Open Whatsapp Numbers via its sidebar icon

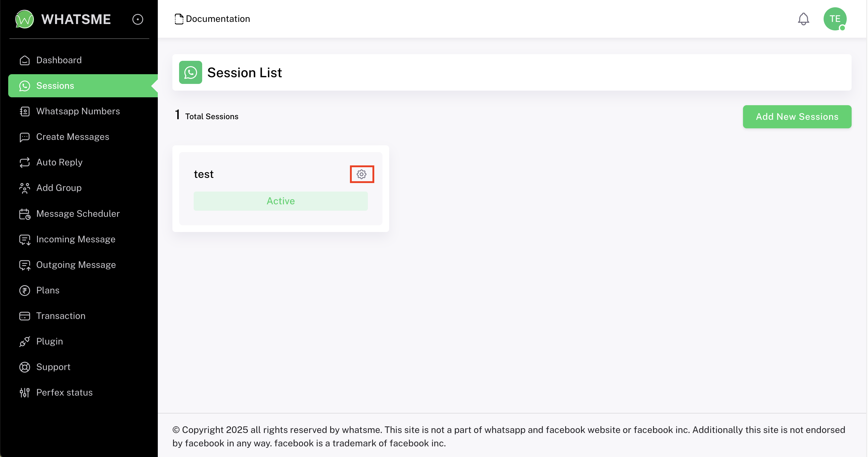click(x=24, y=111)
